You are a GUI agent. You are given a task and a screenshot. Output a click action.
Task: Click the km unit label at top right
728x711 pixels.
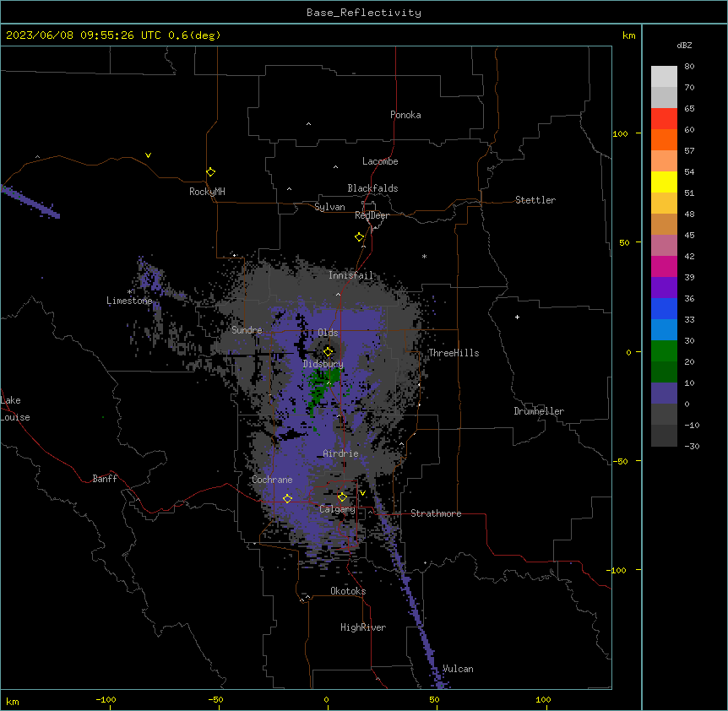pyautogui.click(x=628, y=35)
